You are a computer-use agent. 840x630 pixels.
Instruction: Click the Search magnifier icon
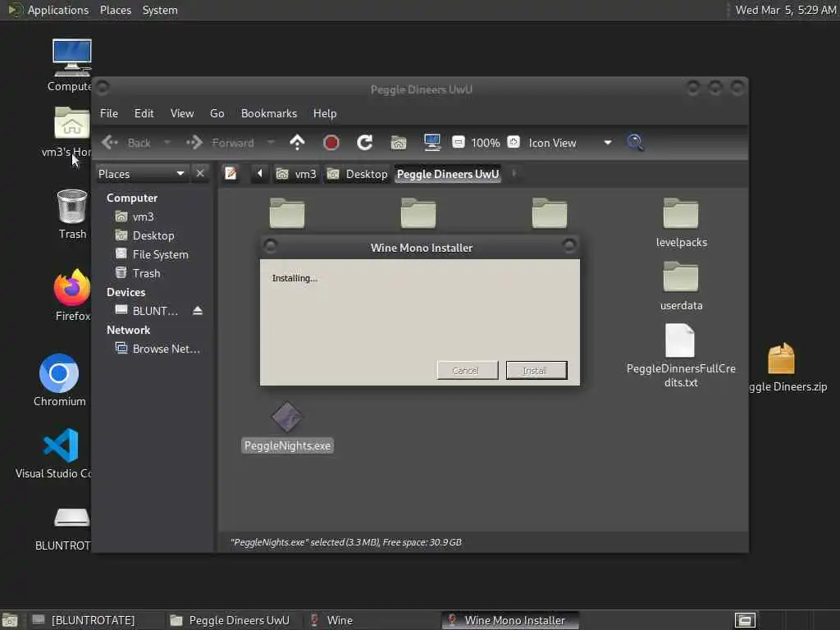(636, 143)
